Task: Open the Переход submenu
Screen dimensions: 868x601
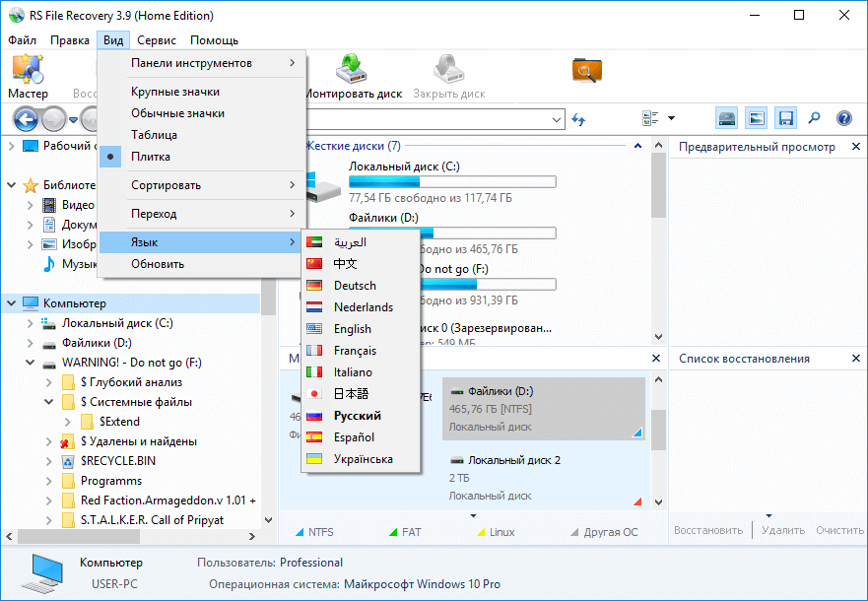Action: coord(202,214)
